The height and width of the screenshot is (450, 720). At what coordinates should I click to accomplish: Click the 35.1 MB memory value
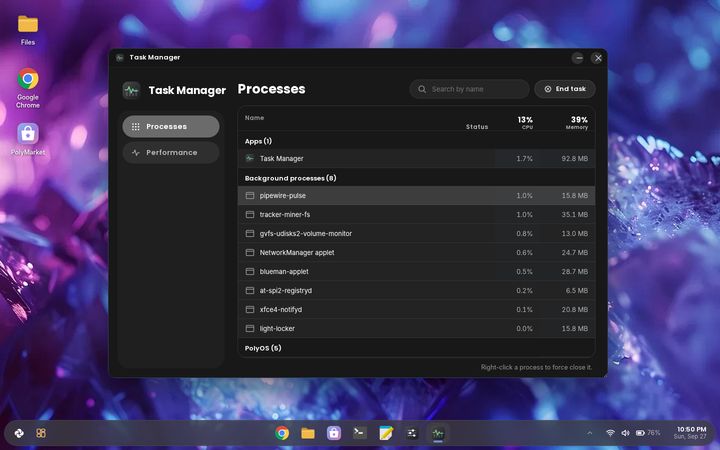(x=574, y=214)
